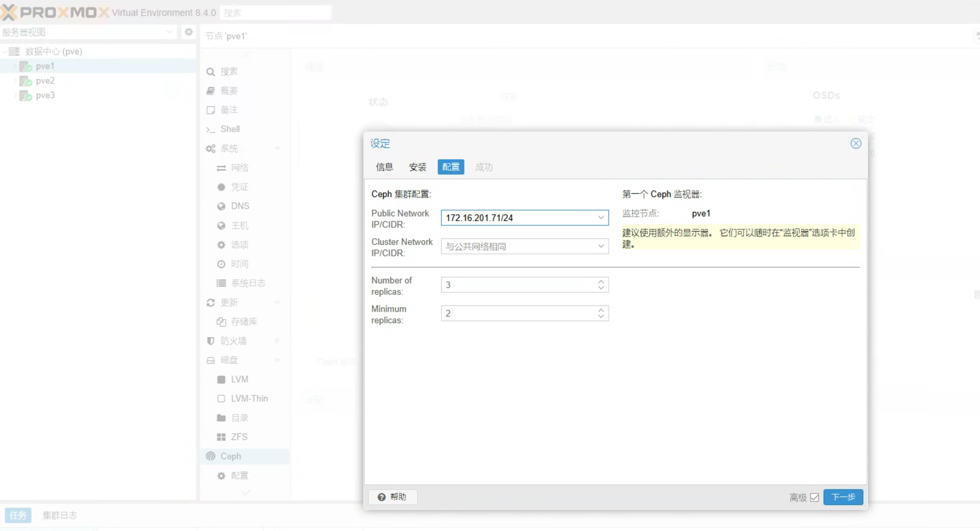Open the Cluster Network IP/CIDR dropdown
The width and height of the screenshot is (980, 531).
601,246
